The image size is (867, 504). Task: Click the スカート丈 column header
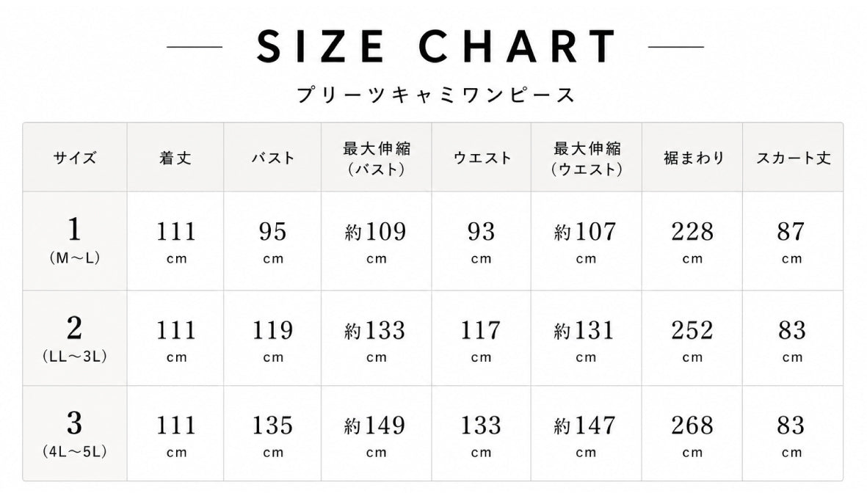point(793,158)
